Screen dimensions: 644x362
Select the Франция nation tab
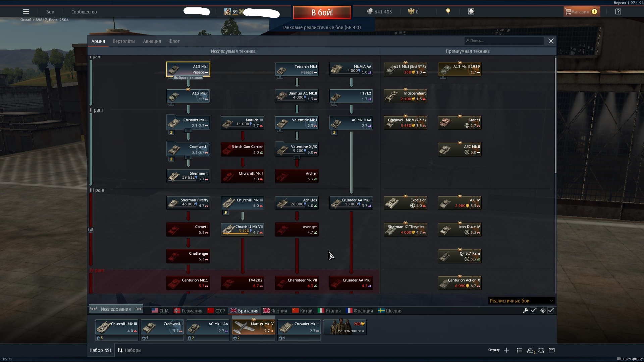[359, 311]
